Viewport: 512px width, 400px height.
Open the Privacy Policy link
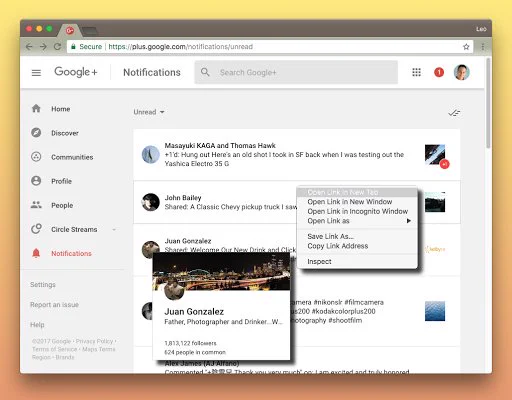(94, 341)
